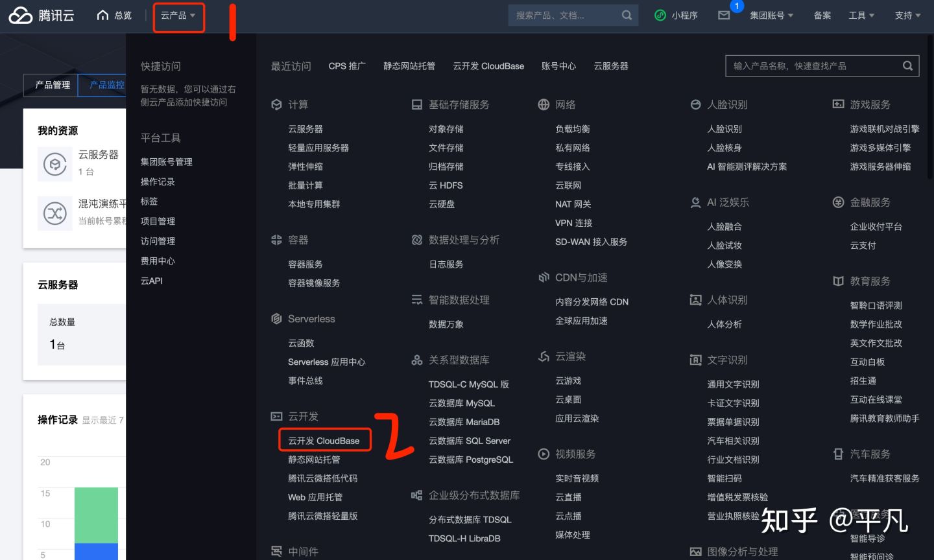Open the 集团账号 dropdown

point(772,16)
